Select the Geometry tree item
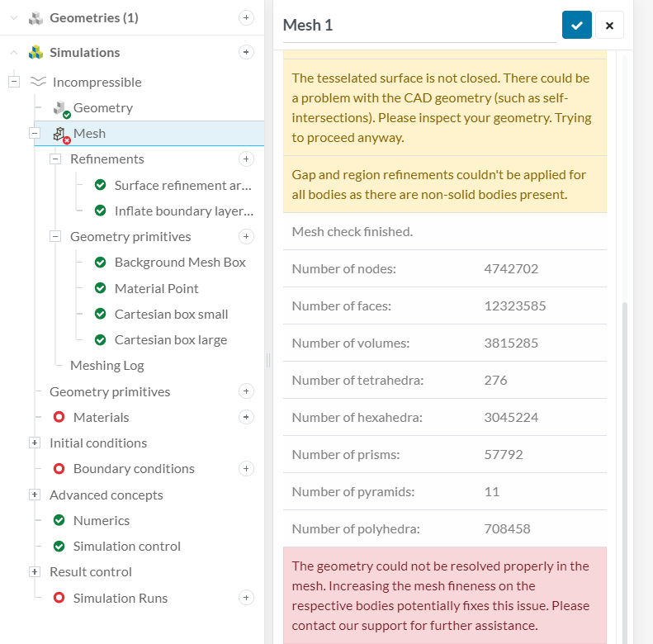This screenshot has height=644, width=653. click(103, 108)
